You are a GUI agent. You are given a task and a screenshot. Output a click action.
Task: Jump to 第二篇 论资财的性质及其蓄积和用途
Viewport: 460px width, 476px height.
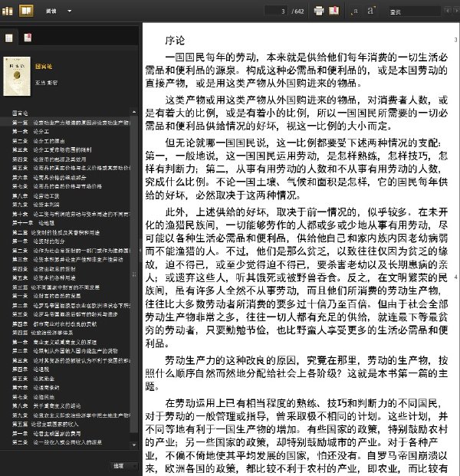click(x=56, y=232)
